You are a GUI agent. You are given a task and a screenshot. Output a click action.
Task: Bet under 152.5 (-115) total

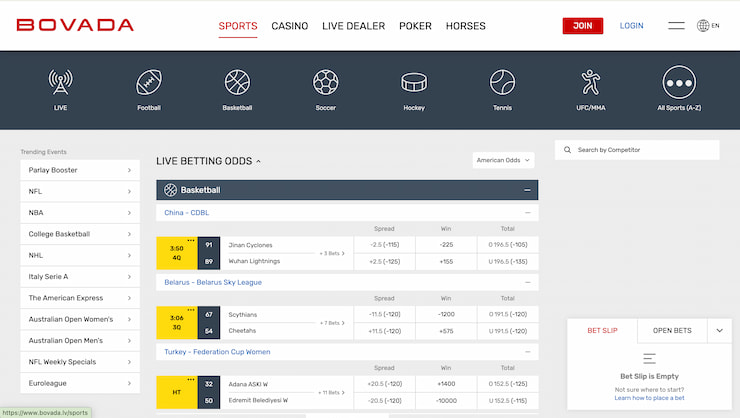pos(508,401)
